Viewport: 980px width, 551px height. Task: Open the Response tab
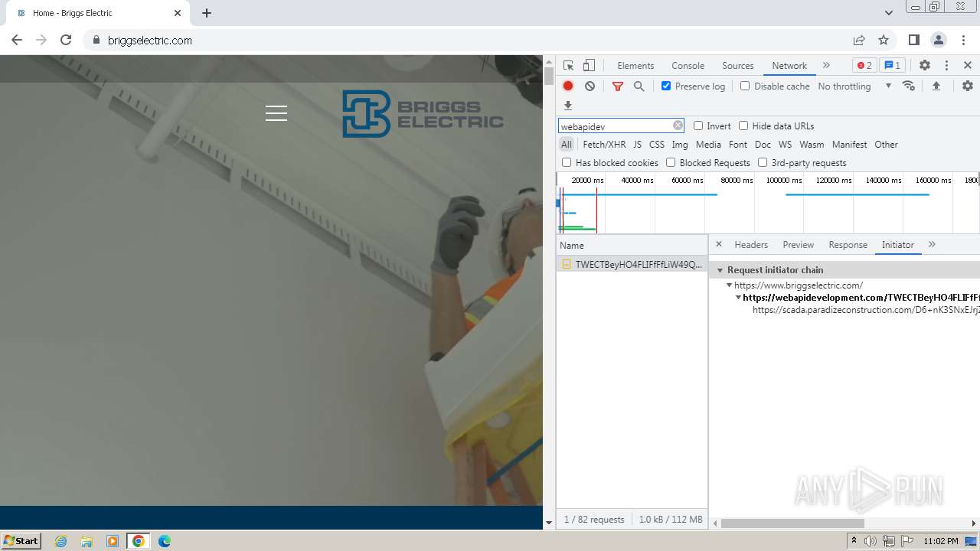coord(848,244)
